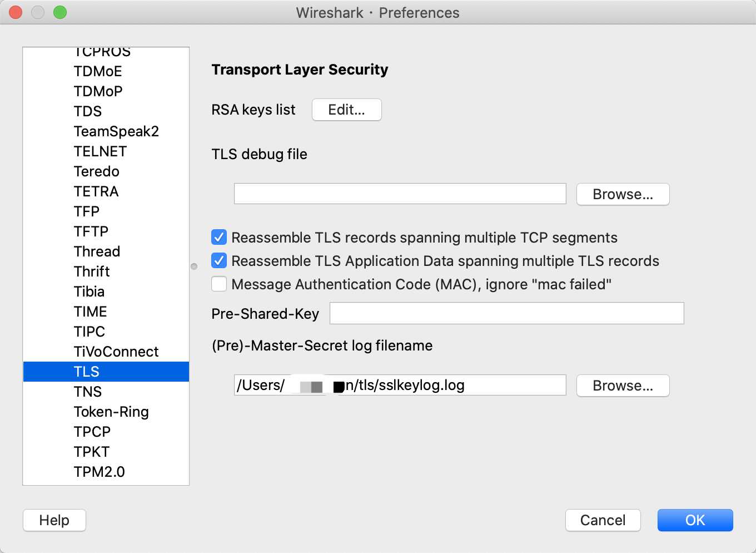Browse for a TLS debug file

(x=623, y=194)
